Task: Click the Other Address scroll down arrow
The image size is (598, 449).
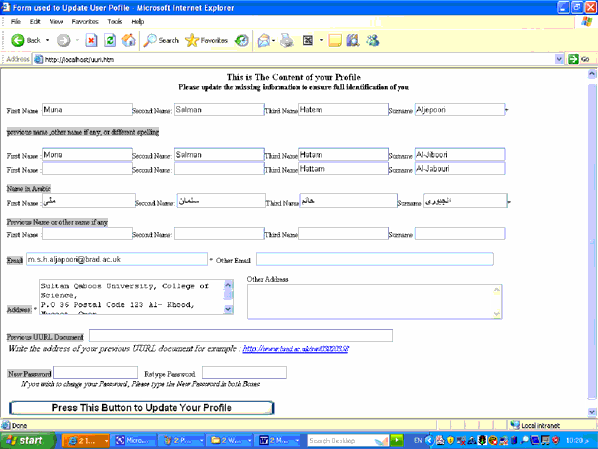Action: 497,314
